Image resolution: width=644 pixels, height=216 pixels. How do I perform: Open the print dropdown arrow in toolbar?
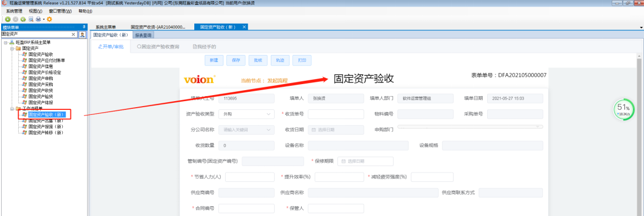point(43,19)
